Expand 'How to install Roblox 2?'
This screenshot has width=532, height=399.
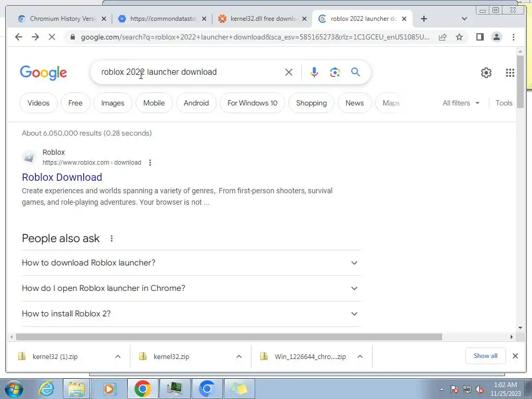click(x=191, y=314)
